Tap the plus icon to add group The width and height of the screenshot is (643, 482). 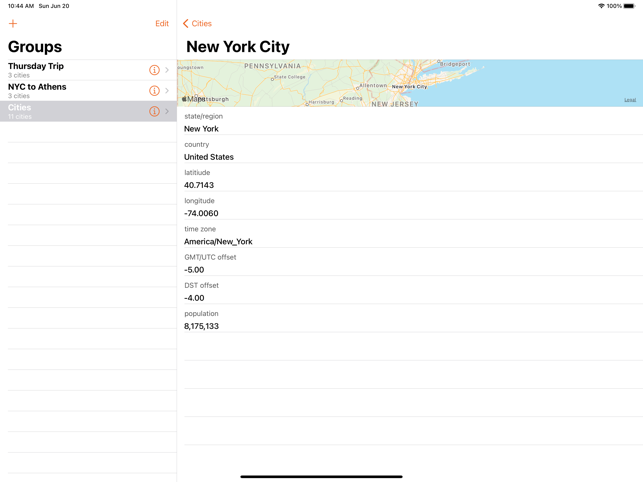click(x=13, y=23)
